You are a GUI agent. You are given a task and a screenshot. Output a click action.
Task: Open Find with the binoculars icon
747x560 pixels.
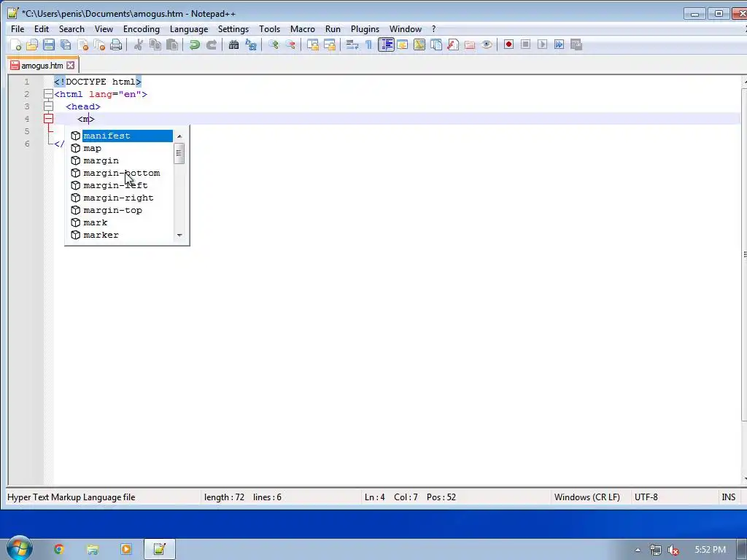coord(233,44)
